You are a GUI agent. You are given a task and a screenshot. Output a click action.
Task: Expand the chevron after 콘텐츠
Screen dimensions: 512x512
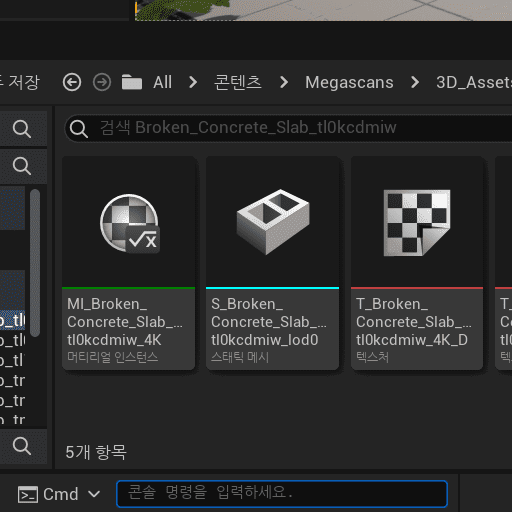284,82
